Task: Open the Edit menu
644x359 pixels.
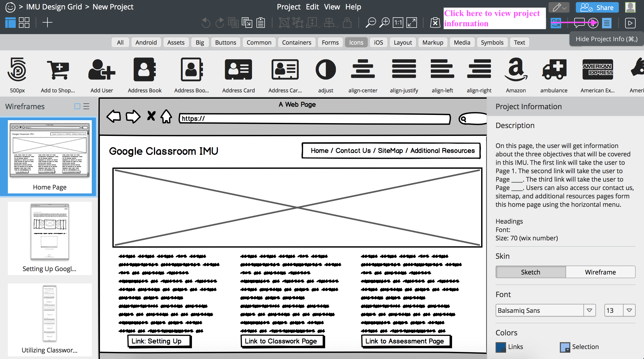Action: [x=312, y=7]
